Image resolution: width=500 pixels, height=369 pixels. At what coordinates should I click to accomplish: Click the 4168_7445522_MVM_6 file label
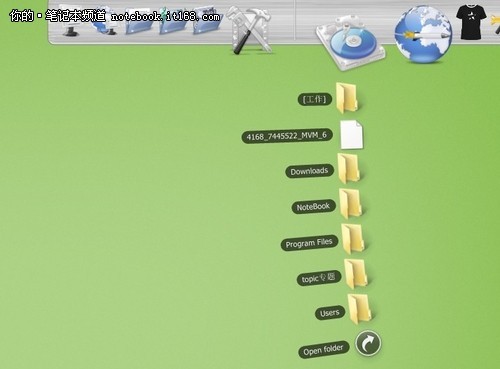287,136
